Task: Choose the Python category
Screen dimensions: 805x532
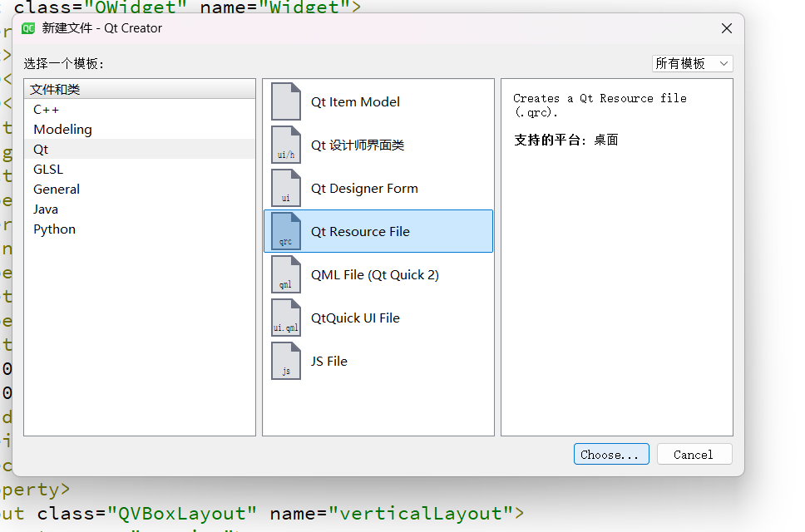Action: click(x=139, y=229)
